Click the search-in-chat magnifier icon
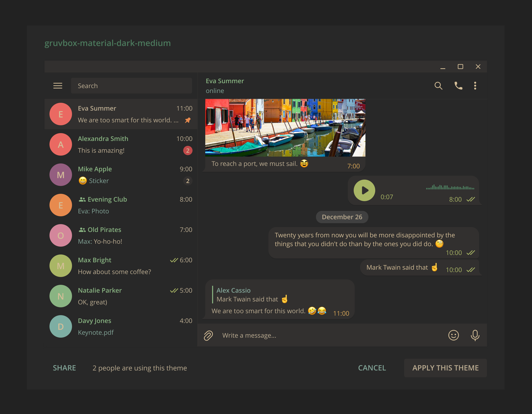Viewport: 532px width, 414px height. coord(438,86)
